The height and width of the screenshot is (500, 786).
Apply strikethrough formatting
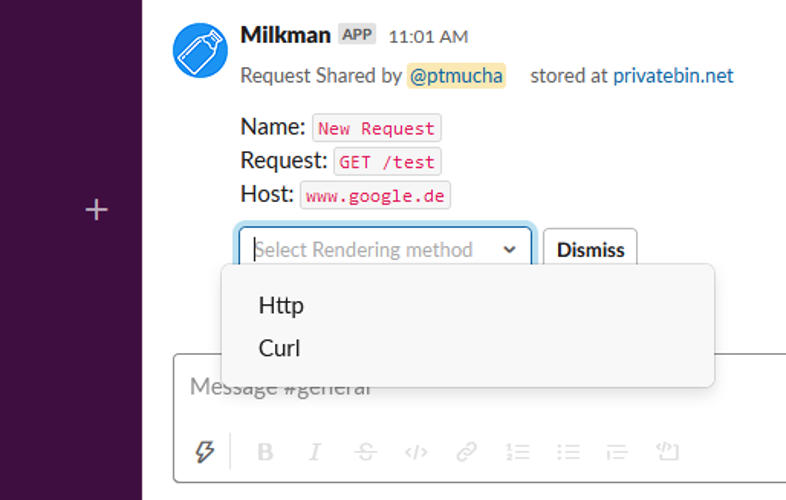coord(365,452)
